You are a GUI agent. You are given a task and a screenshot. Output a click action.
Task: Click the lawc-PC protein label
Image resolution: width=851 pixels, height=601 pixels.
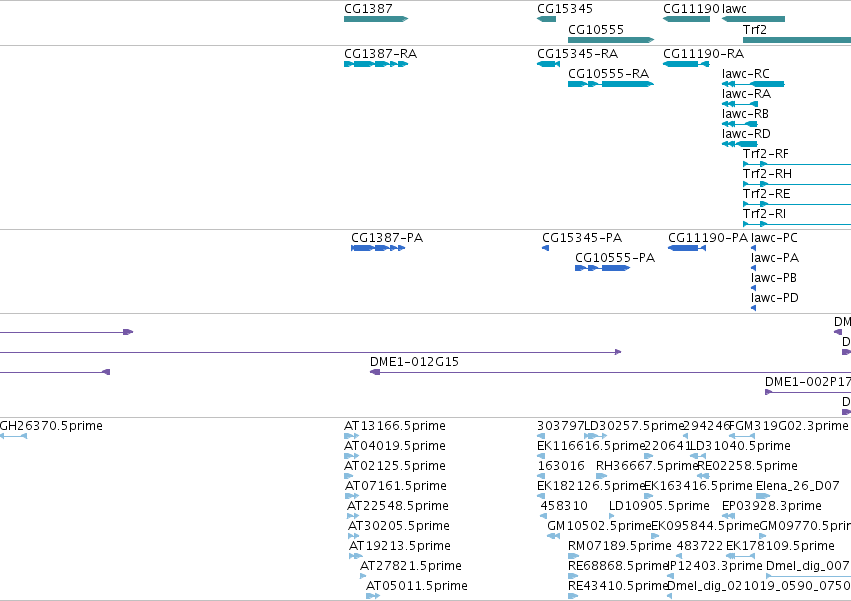[774, 238]
